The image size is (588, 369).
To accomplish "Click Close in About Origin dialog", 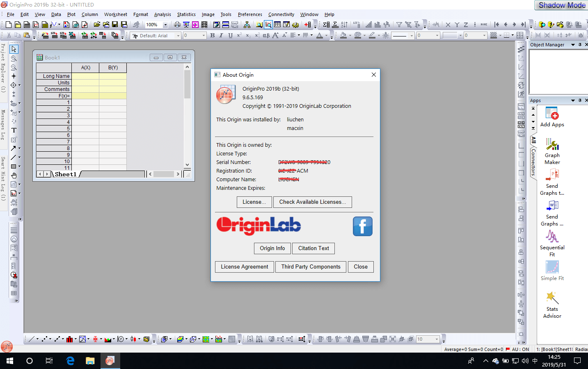I will coord(361,267).
